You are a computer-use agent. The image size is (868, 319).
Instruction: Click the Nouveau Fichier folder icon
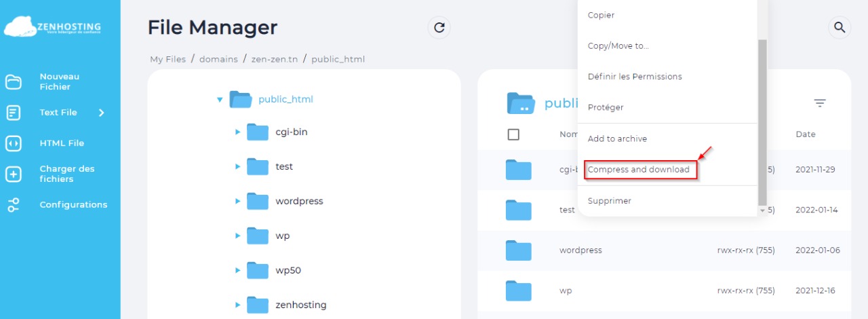(14, 82)
